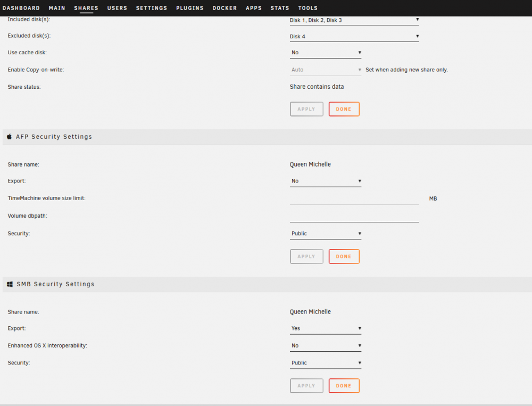This screenshot has width=532, height=406.
Task: Open the AFP Security dropdown
Action: (326, 234)
